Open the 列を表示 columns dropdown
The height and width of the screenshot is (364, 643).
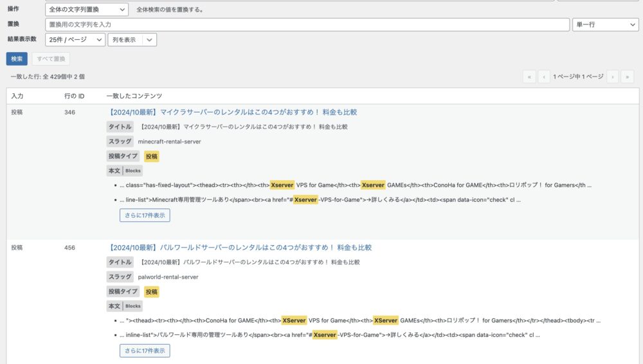tap(132, 40)
